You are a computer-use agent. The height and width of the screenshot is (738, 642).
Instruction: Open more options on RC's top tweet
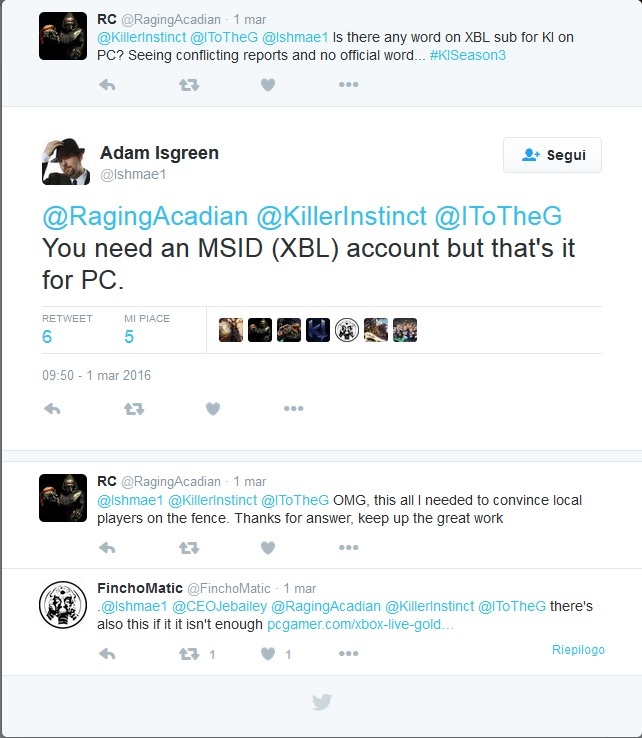click(348, 85)
